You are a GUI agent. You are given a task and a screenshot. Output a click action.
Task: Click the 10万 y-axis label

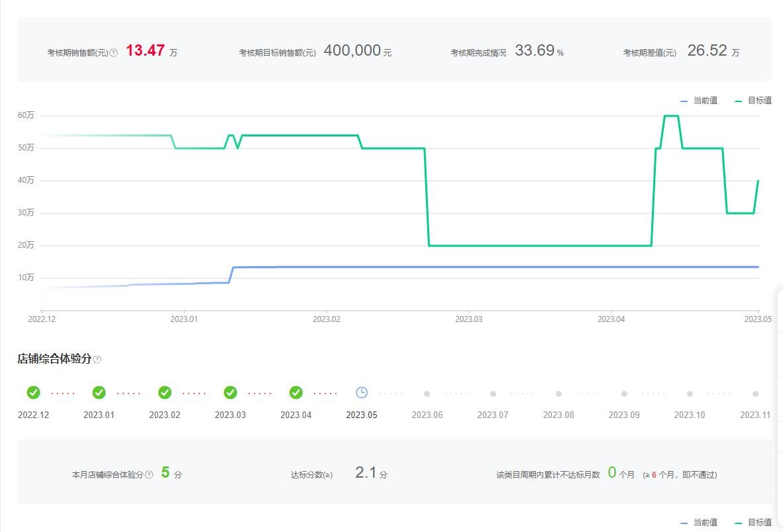(x=26, y=278)
